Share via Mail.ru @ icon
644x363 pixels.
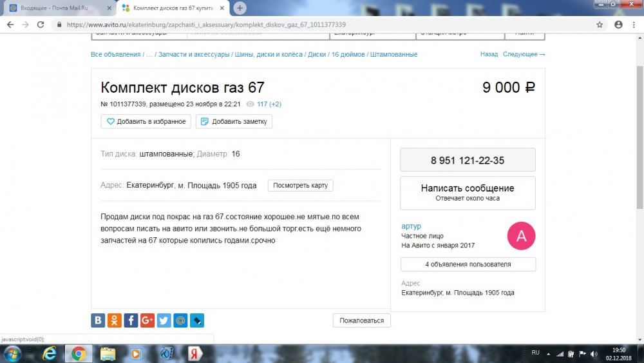point(180,320)
